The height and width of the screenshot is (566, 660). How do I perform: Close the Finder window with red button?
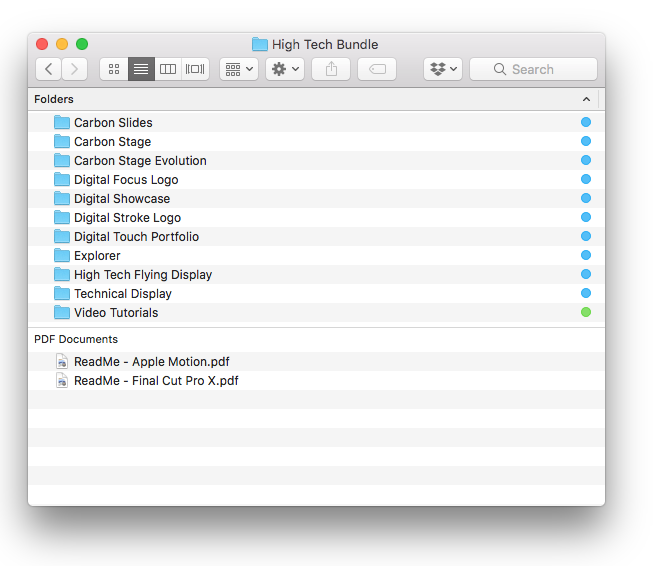[x=42, y=44]
